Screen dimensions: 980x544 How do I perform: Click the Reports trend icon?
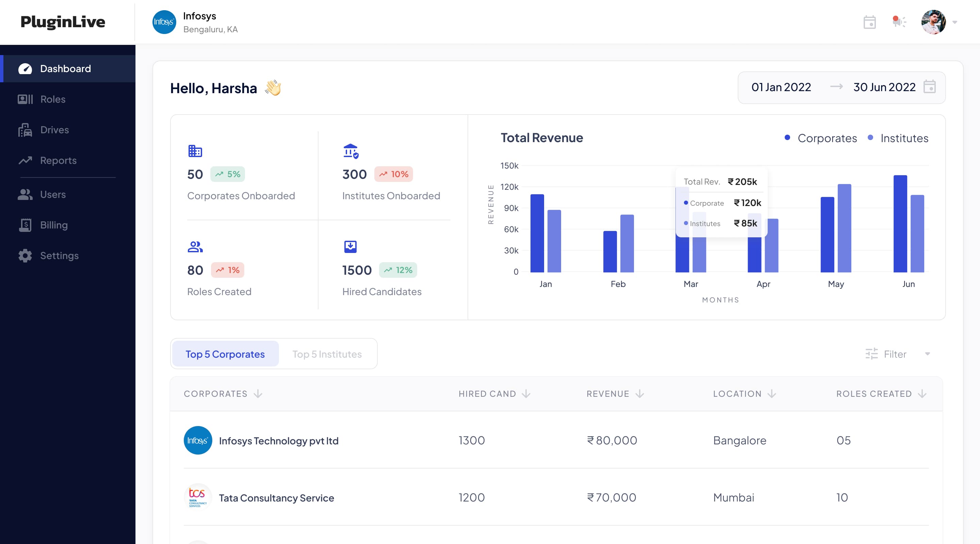[25, 160]
